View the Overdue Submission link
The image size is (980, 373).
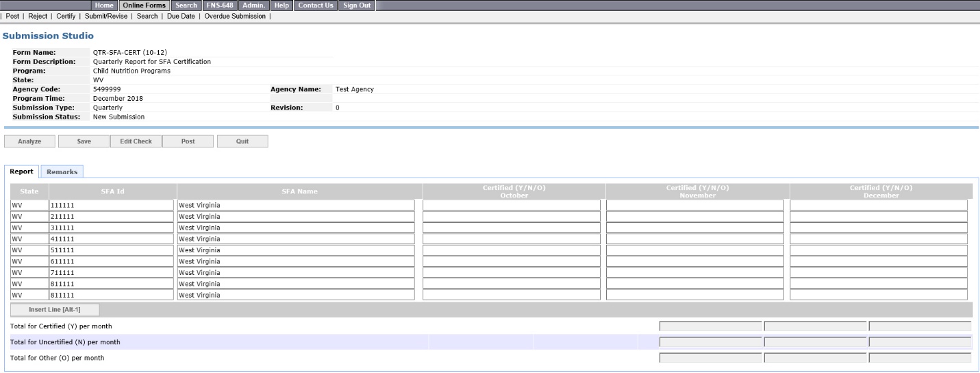pos(235,16)
